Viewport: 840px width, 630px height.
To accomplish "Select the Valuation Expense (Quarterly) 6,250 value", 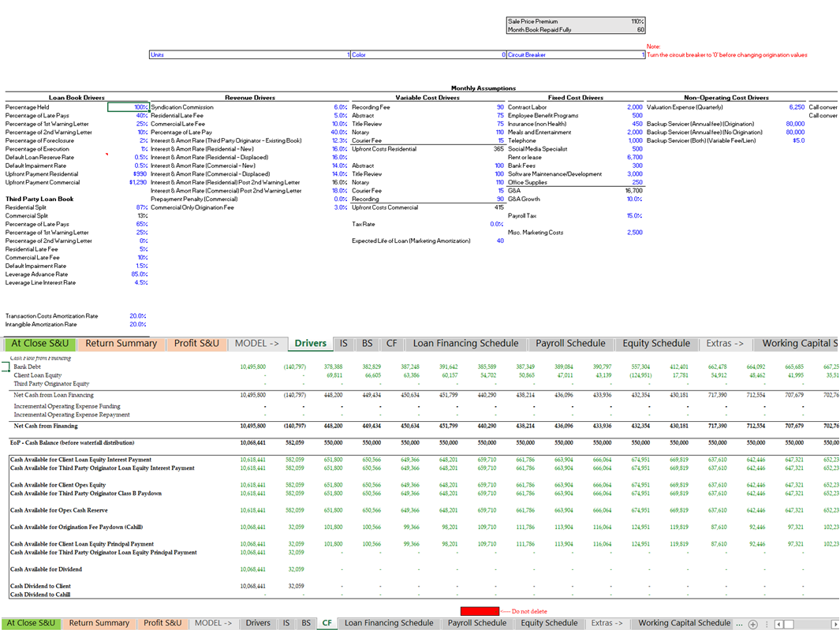I will (x=797, y=107).
